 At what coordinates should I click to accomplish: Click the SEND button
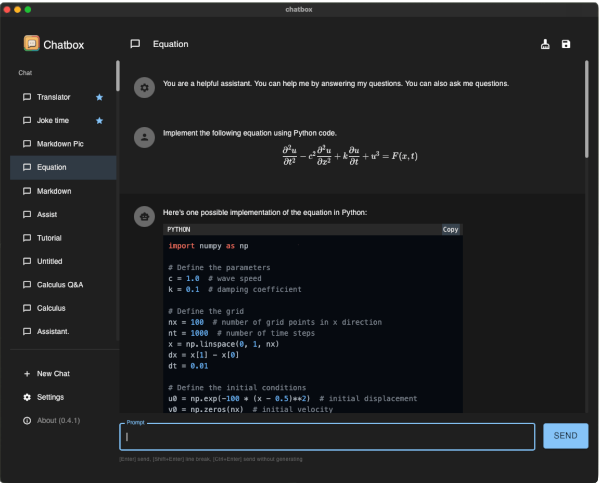tap(566, 436)
